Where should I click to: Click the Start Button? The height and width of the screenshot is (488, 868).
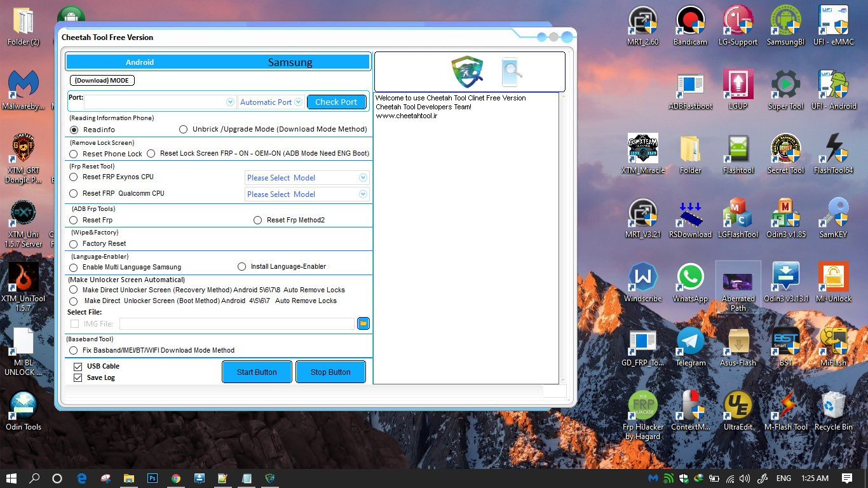point(257,372)
